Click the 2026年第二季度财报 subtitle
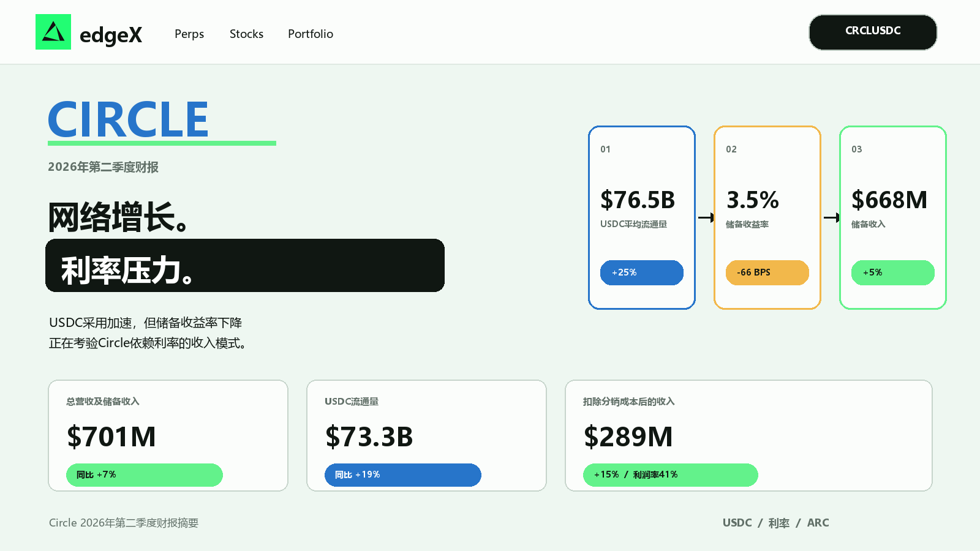The width and height of the screenshot is (980, 551). [x=104, y=167]
